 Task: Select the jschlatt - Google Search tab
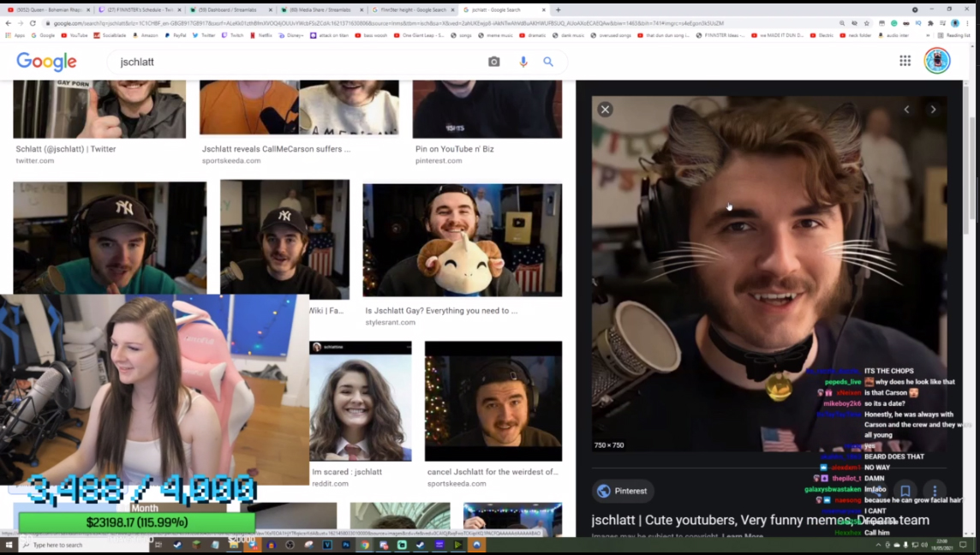(x=504, y=10)
